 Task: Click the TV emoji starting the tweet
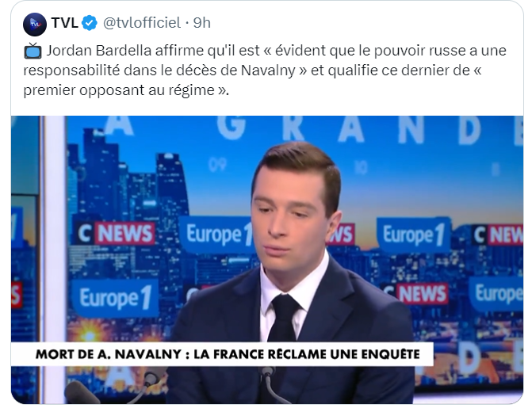(x=33, y=51)
